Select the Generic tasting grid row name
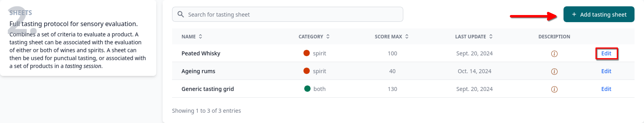Screen dimensions: 644x123 coord(208,89)
